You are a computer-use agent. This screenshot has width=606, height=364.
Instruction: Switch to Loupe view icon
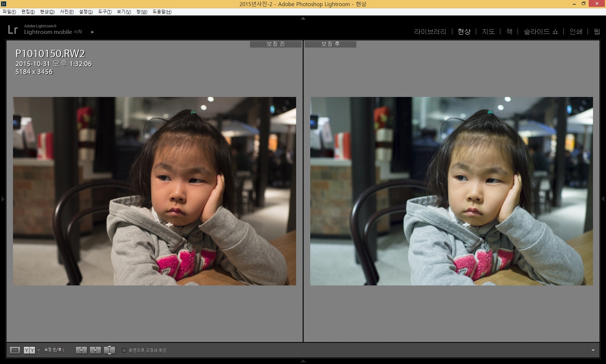[x=15, y=350]
